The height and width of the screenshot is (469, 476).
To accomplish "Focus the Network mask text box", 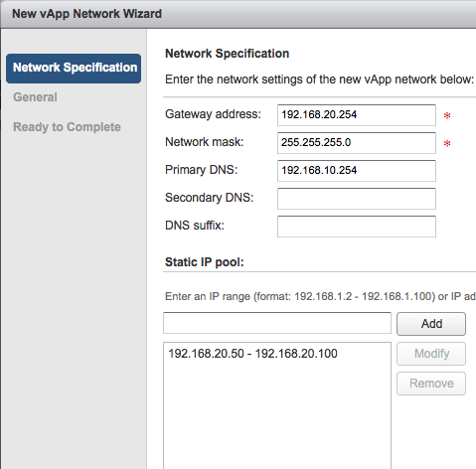I will tap(357, 143).
